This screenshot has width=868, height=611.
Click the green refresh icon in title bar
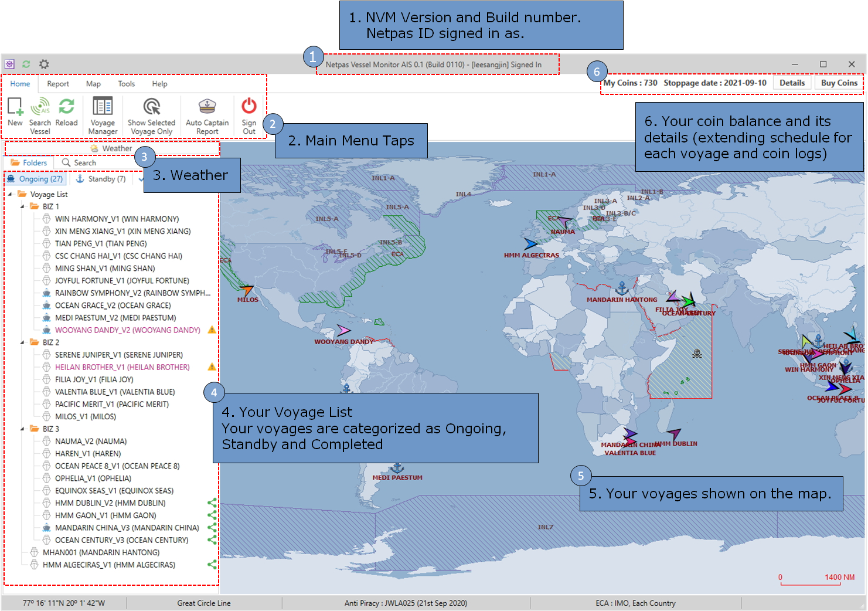pyautogui.click(x=26, y=64)
